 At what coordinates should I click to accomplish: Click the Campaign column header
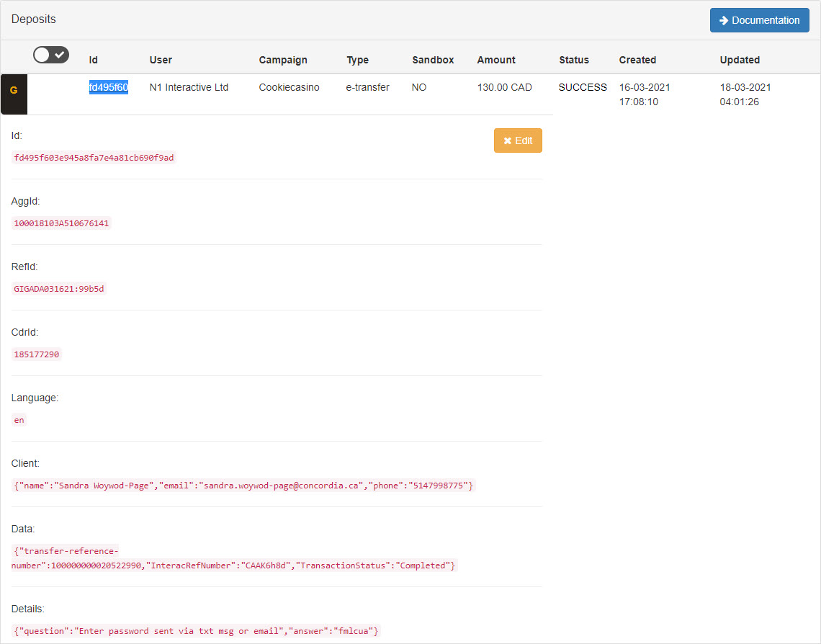[283, 60]
